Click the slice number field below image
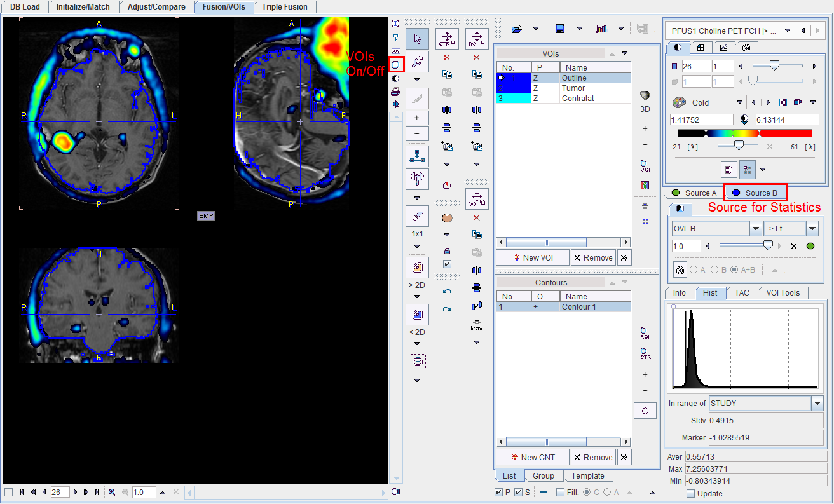Image resolution: width=834 pixels, height=504 pixels. point(60,492)
